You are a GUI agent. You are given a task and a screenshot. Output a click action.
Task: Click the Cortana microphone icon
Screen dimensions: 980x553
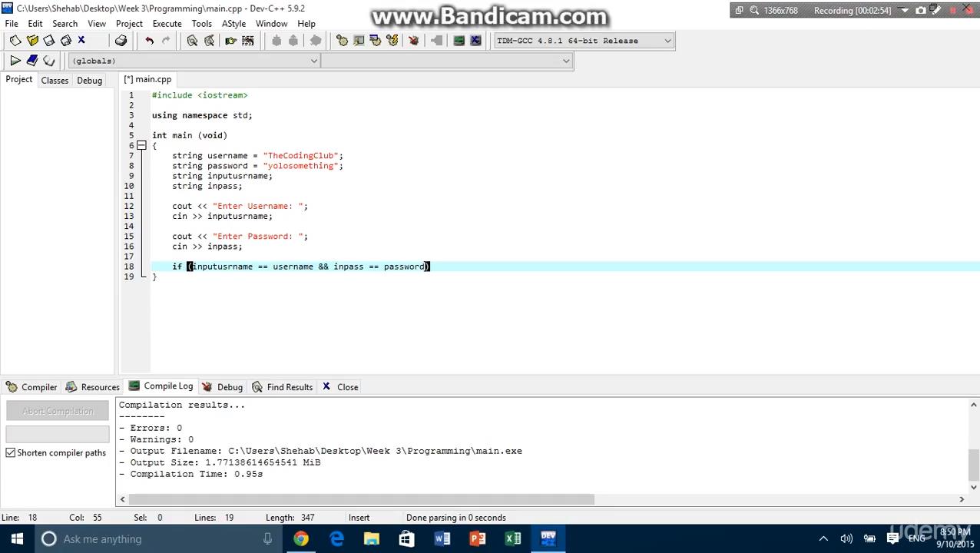[267, 538]
